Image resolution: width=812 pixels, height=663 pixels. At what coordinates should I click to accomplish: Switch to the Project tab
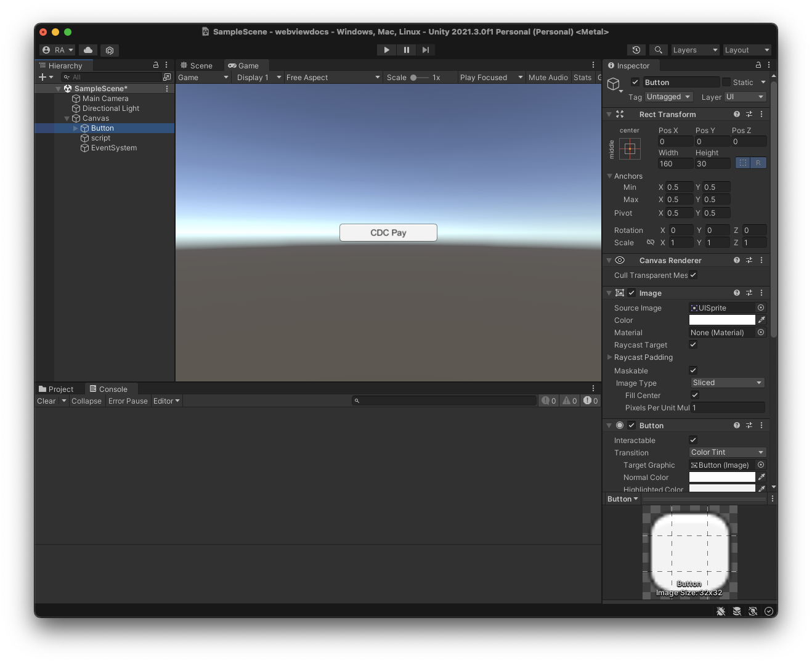pos(56,389)
